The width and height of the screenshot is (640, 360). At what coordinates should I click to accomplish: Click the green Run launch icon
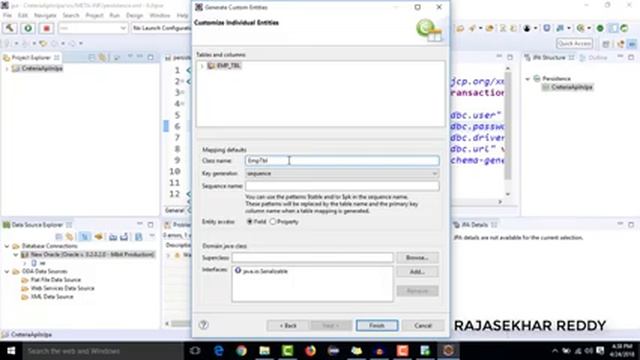(x=28, y=28)
